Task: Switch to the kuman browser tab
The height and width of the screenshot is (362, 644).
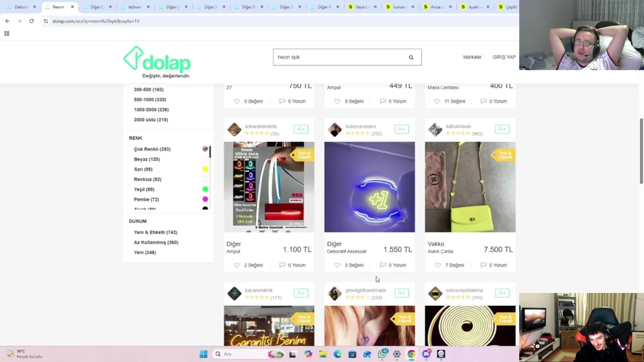Action: (400, 7)
